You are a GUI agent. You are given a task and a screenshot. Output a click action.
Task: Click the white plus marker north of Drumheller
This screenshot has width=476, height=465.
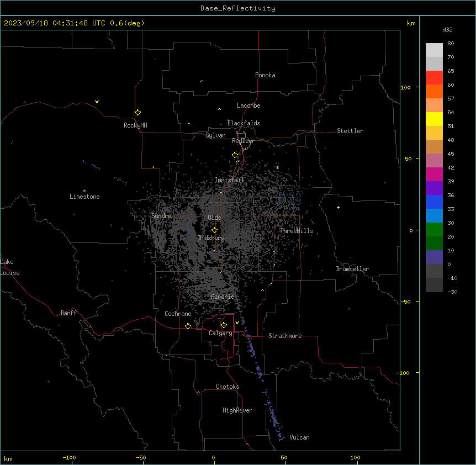tap(338, 207)
